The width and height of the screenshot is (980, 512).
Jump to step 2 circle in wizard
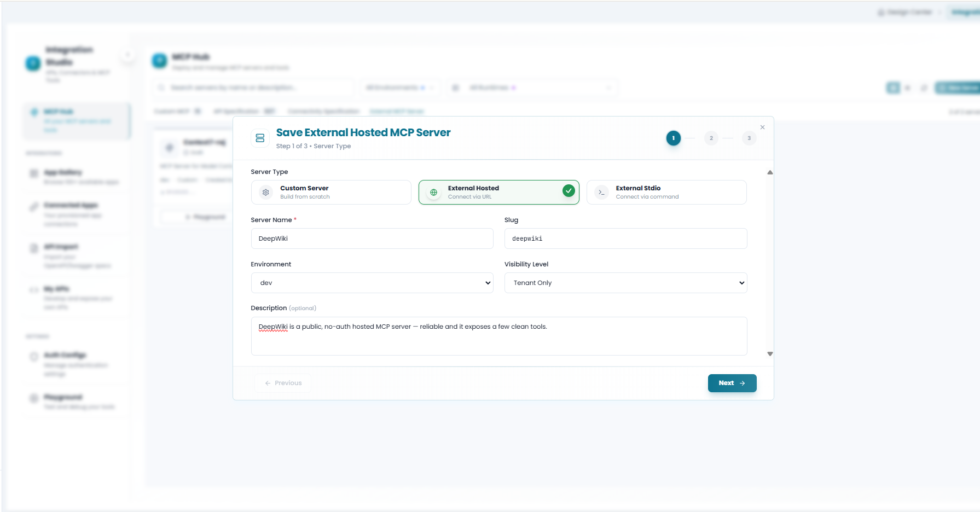[711, 138]
